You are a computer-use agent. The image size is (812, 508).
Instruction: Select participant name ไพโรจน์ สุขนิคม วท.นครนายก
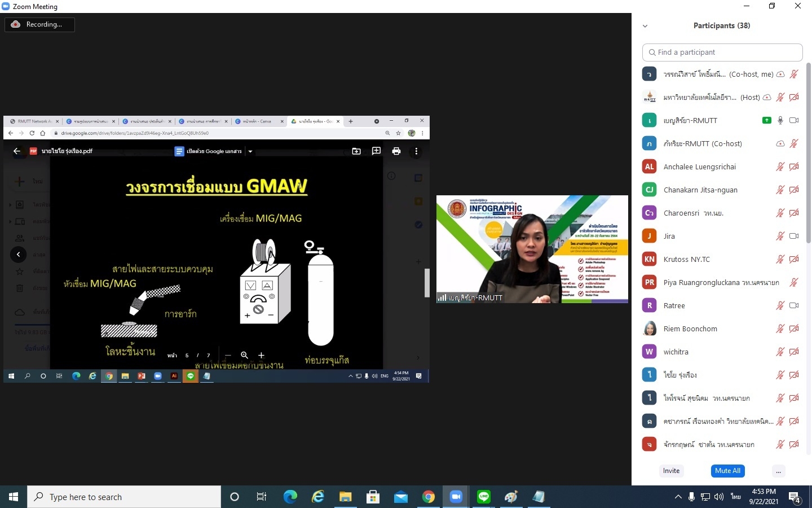(707, 398)
